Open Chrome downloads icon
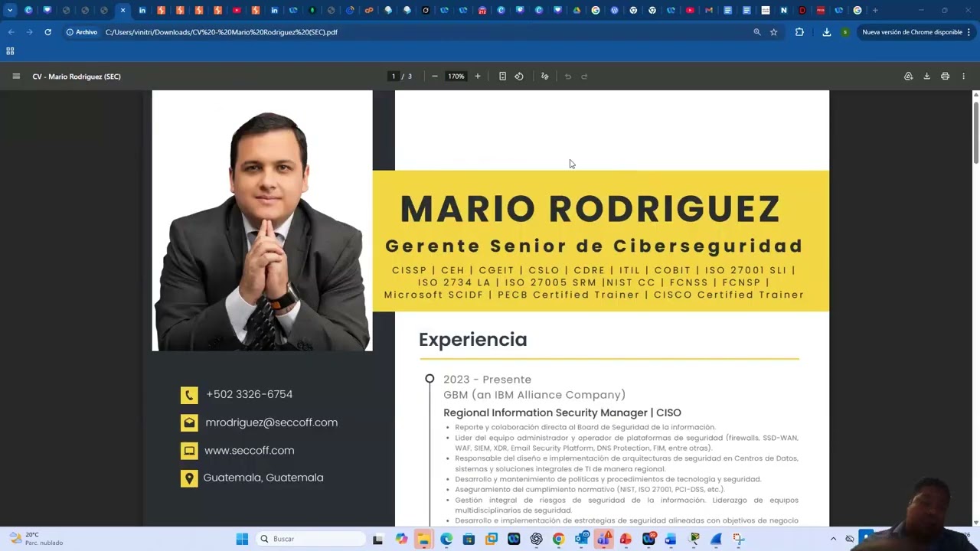Screen dimensions: 980x551 [827, 32]
